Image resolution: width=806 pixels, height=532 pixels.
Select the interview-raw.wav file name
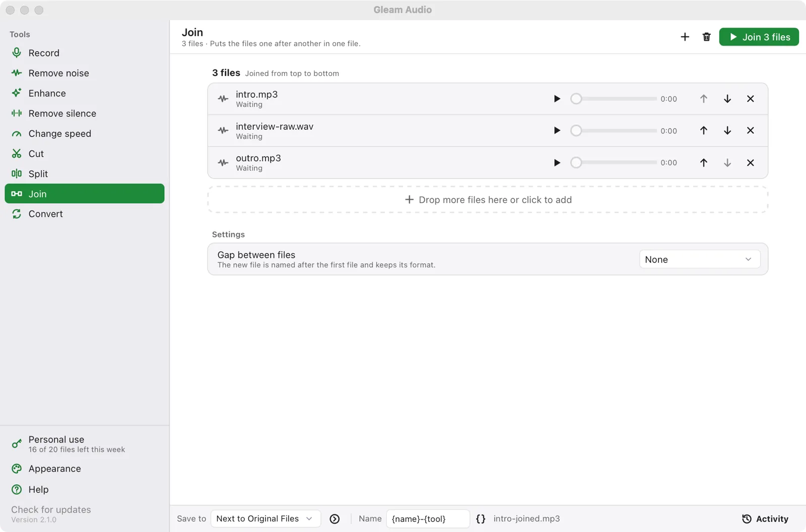pos(275,126)
